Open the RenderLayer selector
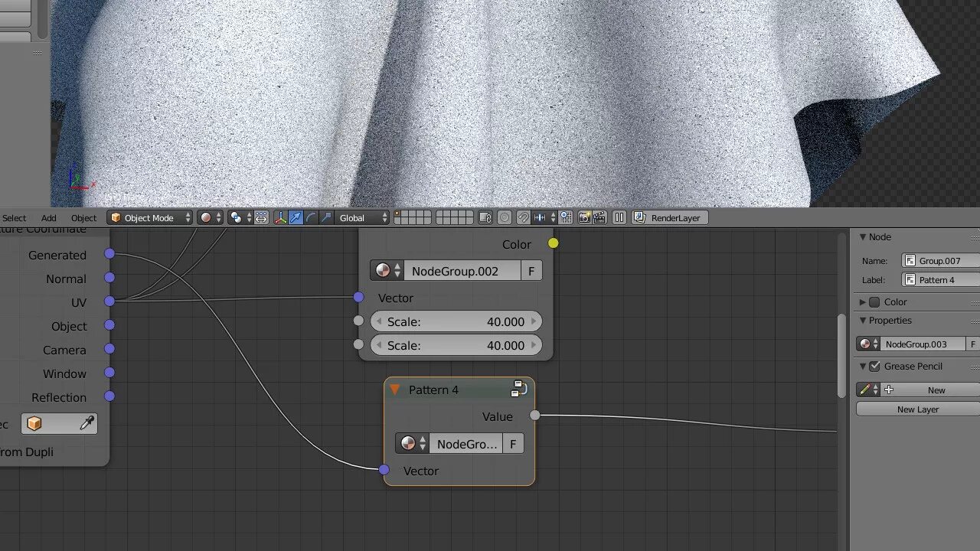The image size is (980, 551). click(670, 218)
